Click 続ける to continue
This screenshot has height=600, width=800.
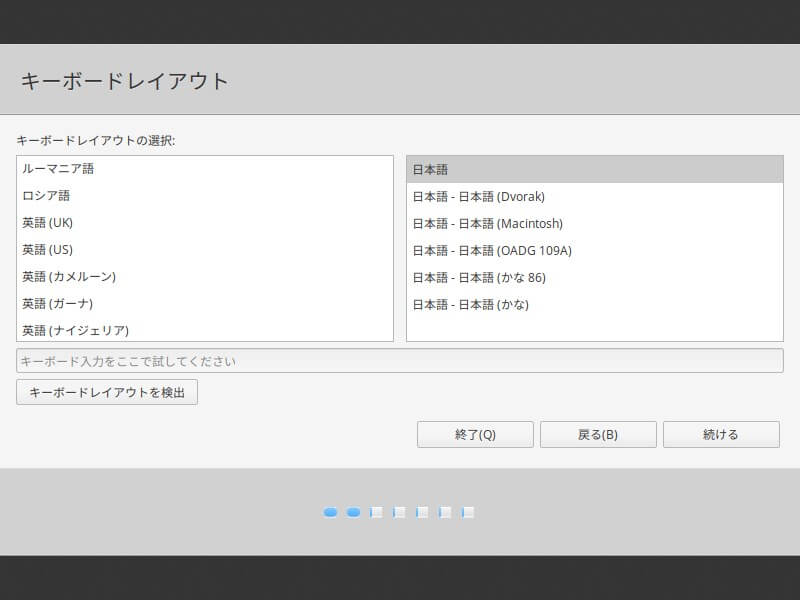(721, 435)
